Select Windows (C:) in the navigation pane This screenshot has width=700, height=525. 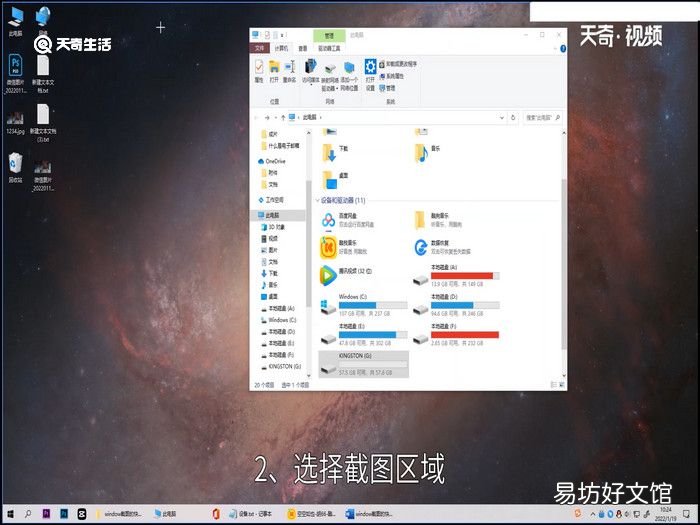[279, 320]
